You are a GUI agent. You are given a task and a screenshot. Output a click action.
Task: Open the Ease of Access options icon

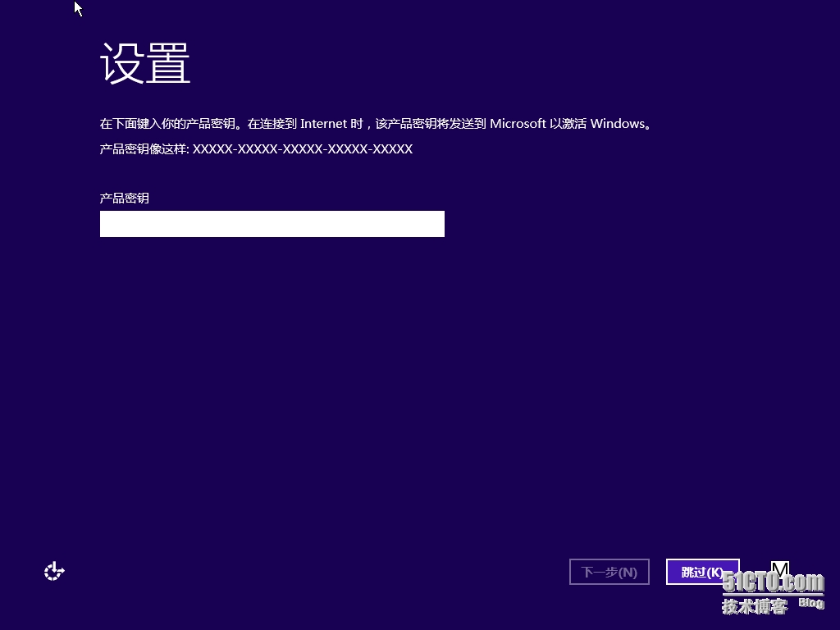click(x=54, y=572)
